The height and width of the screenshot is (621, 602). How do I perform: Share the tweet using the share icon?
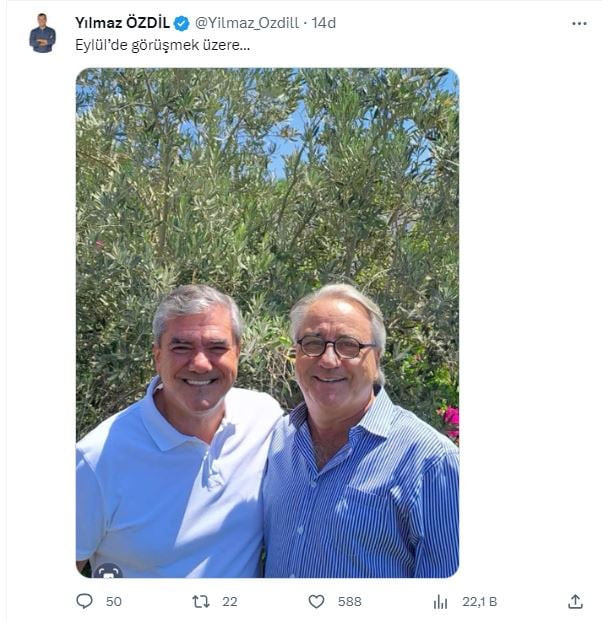point(575,601)
